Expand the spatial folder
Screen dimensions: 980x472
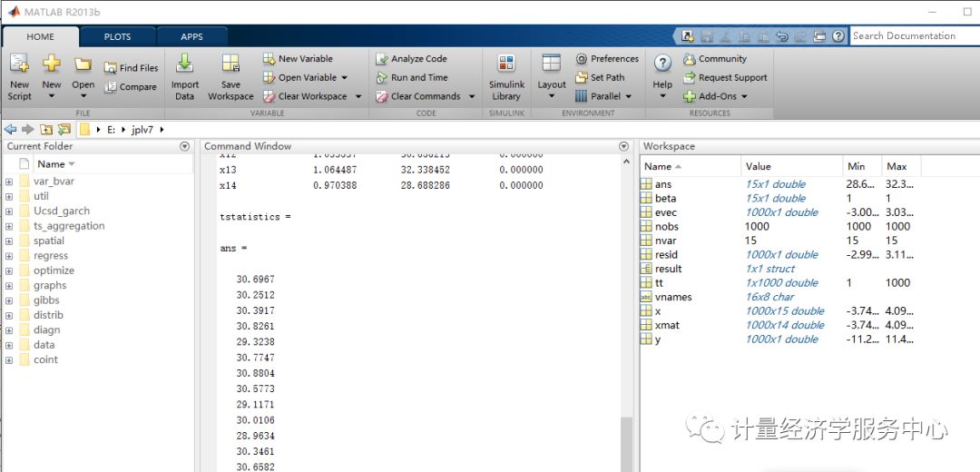9,241
